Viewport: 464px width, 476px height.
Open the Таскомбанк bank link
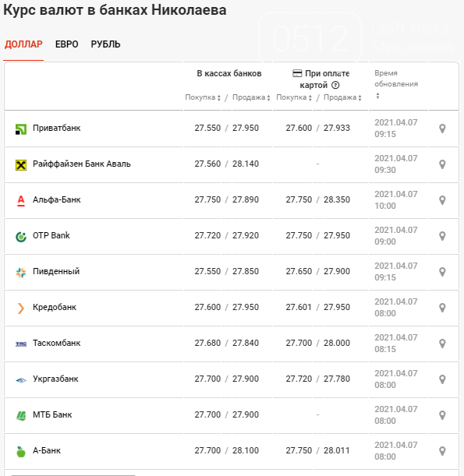click(56, 343)
